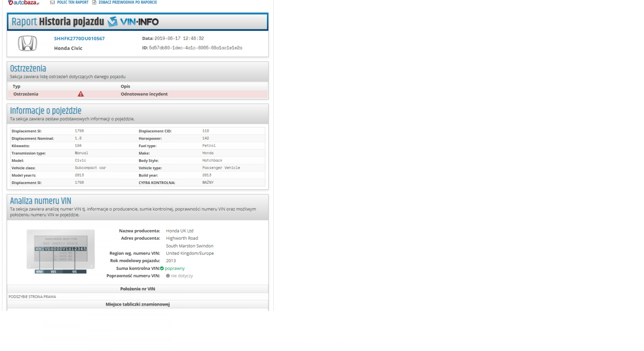Viewport: 644px width, 351px height.
Task: Click the gray dot beside nie dotyczy
Action: [168, 276]
